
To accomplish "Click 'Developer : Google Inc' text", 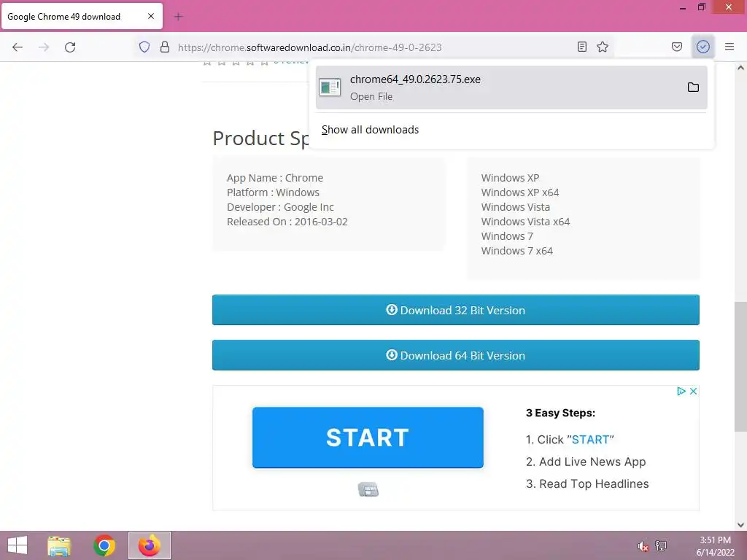I will [280, 207].
